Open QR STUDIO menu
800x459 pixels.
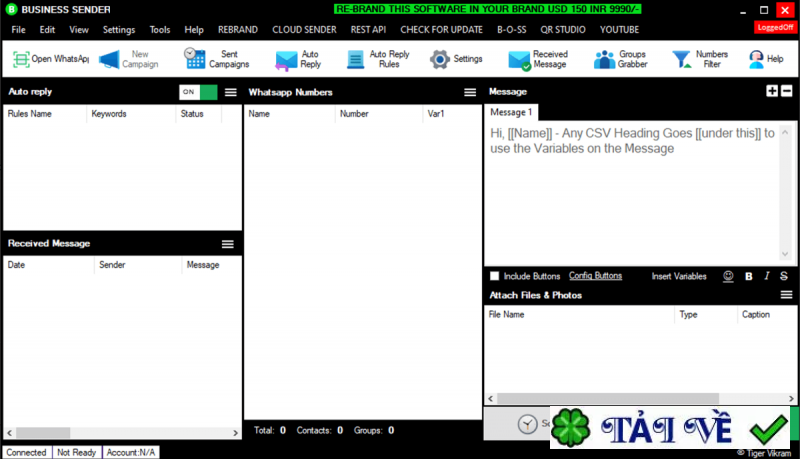pyautogui.click(x=563, y=30)
